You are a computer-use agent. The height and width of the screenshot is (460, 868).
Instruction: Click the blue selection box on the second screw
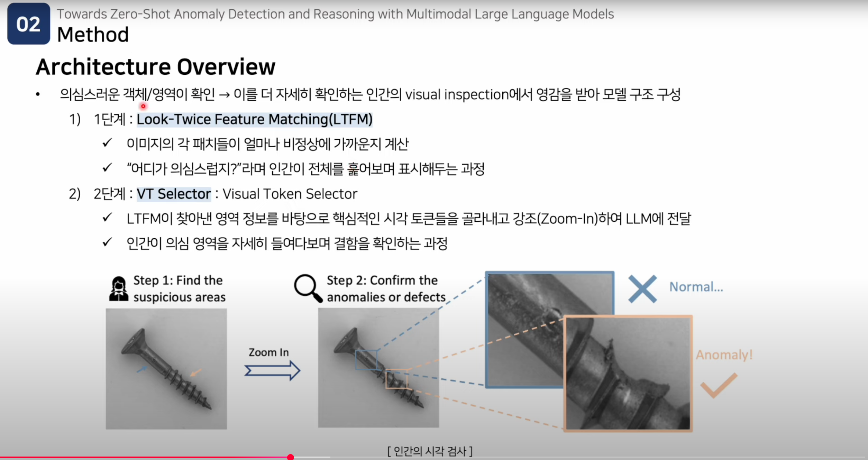point(366,359)
